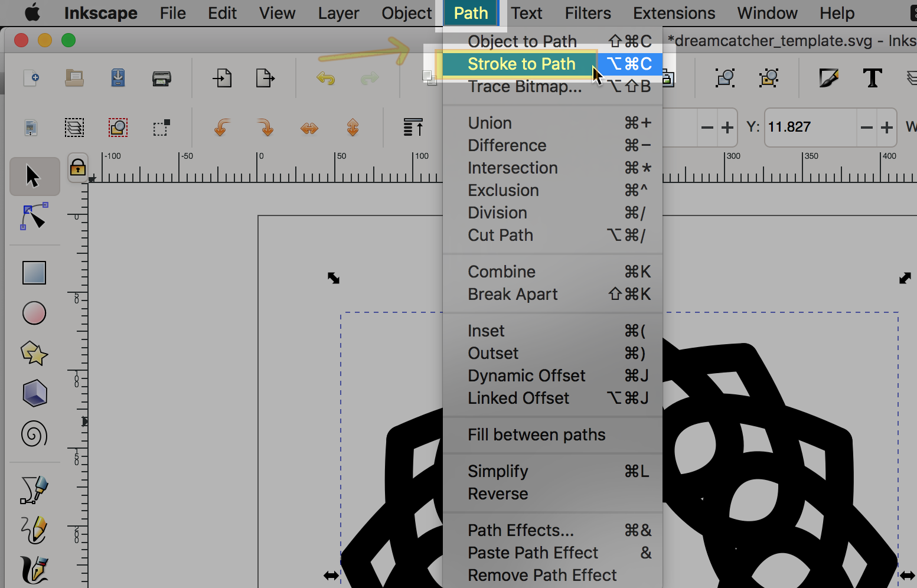Select the Spiral tool
This screenshot has width=917, height=588.
click(x=34, y=435)
